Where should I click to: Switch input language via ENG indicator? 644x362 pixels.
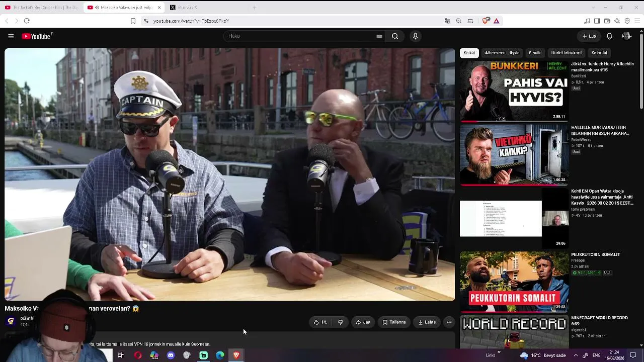point(596,355)
